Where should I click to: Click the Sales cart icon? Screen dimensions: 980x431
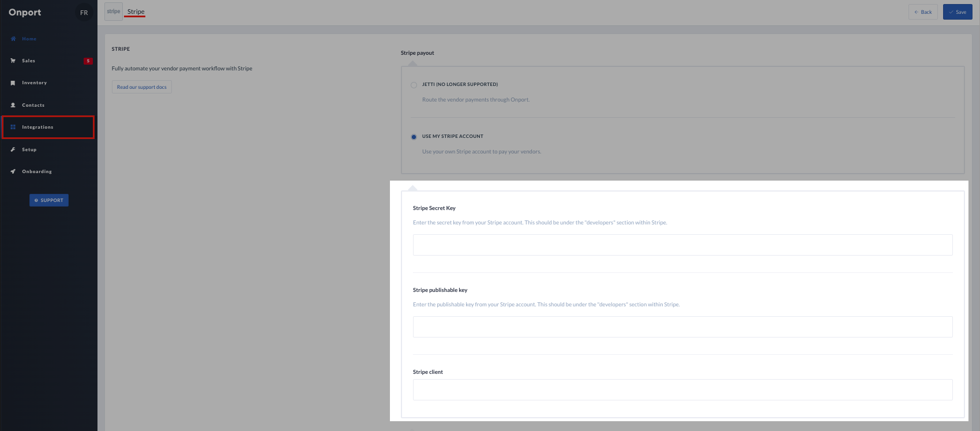(13, 61)
